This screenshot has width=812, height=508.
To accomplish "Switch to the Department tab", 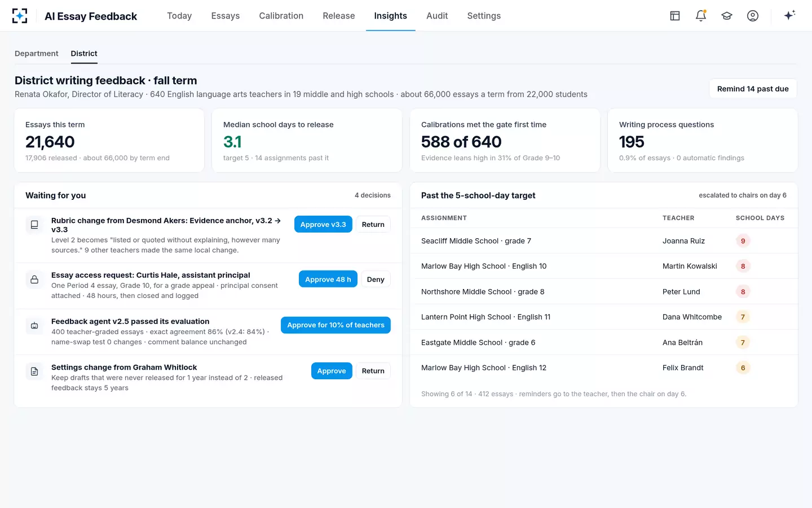I will point(37,54).
